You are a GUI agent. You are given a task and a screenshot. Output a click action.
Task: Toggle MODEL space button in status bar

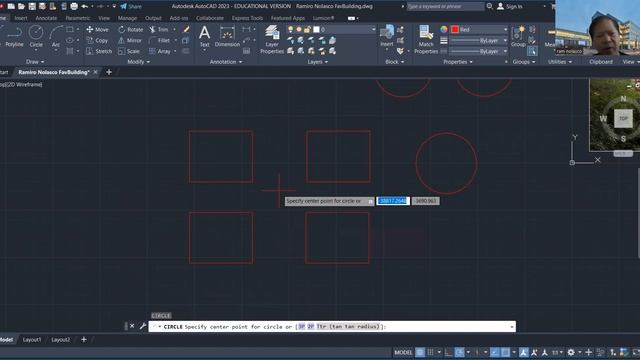pyautogui.click(x=403, y=352)
